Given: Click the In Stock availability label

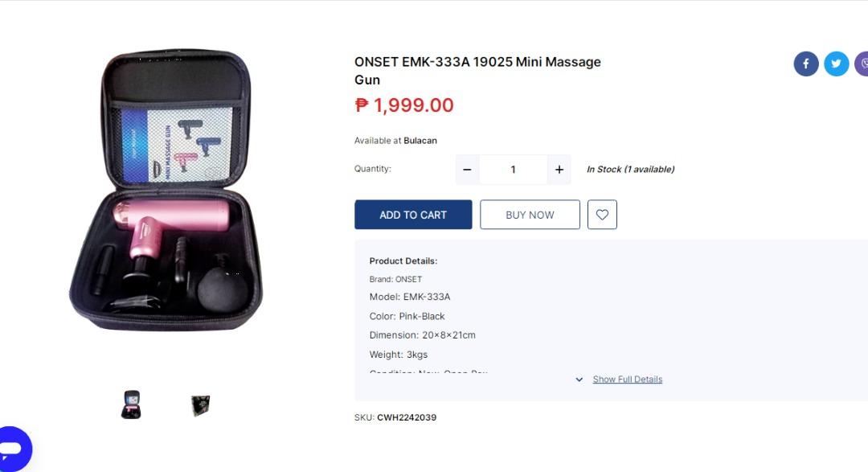Looking at the screenshot, I should pyautogui.click(x=631, y=170).
